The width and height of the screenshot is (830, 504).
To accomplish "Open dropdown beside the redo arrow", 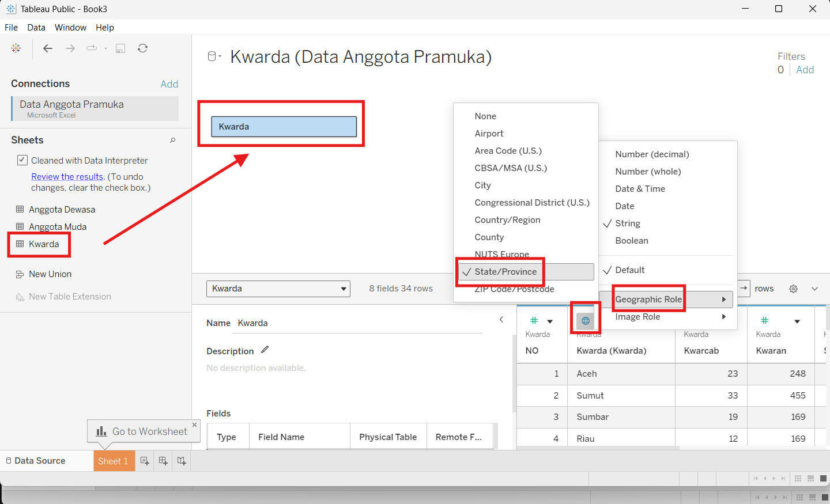I will (x=105, y=49).
